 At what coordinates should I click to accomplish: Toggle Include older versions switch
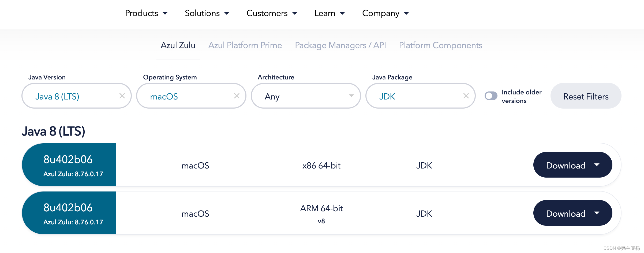point(491,96)
